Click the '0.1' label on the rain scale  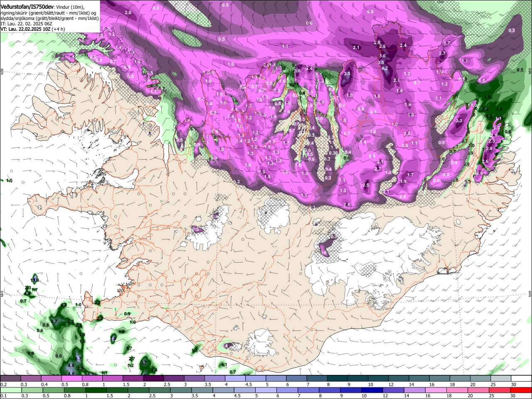tap(3, 396)
